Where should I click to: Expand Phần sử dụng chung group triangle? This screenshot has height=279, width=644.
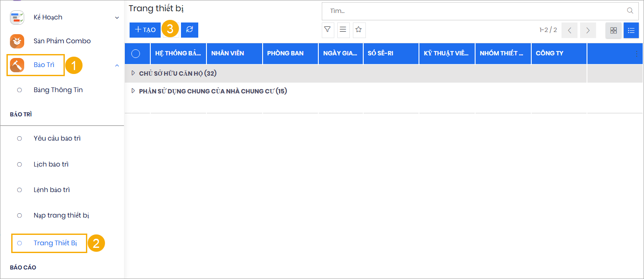coord(133,91)
